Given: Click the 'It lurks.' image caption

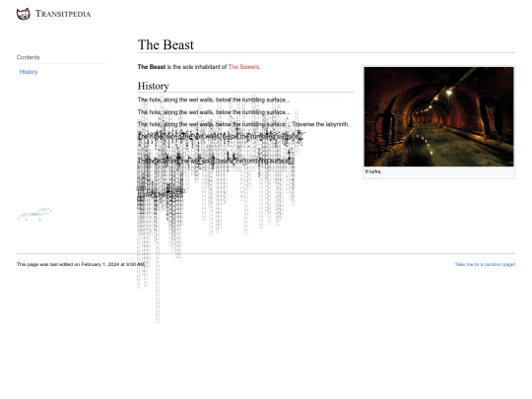Looking at the screenshot, I should pos(373,171).
